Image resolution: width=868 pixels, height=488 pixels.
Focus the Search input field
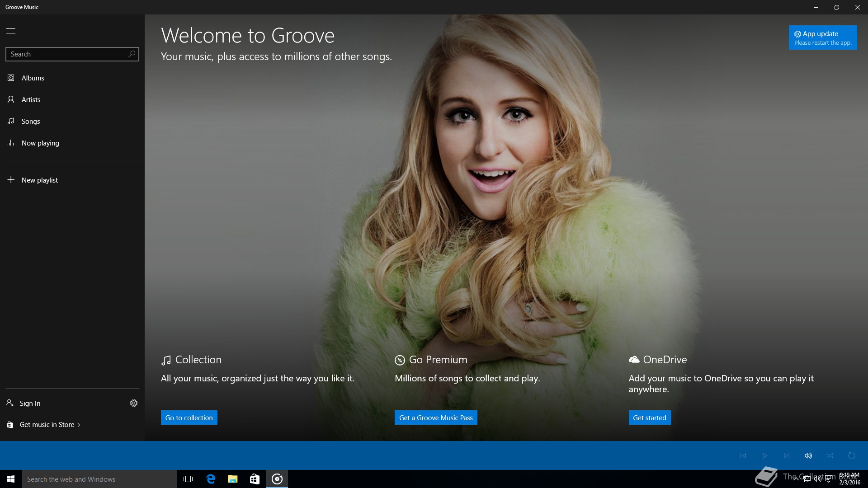pos(72,54)
